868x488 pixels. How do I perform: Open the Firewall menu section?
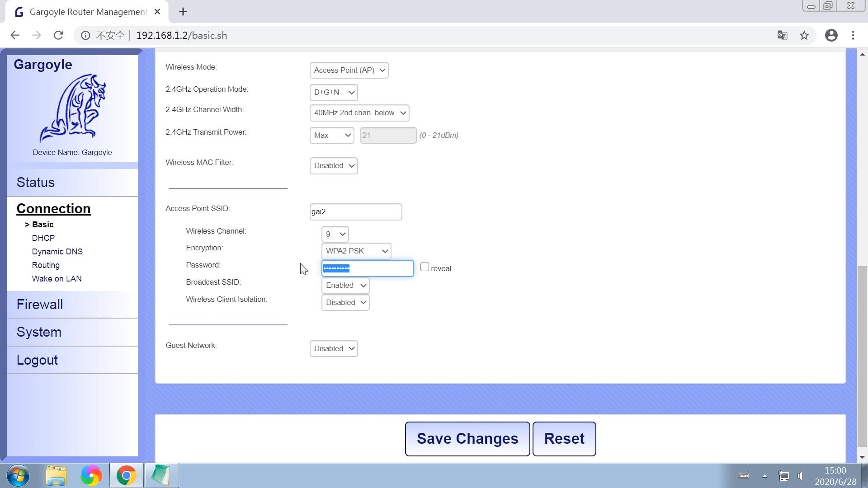pyautogui.click(x=40, y=305)
